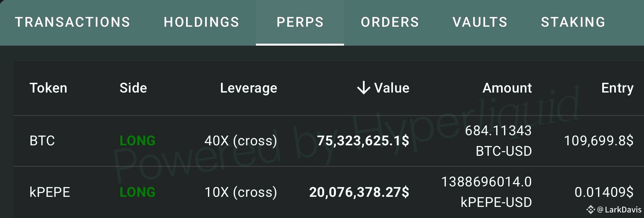Sort by Amount column header
Screen dimensions: 644x218
[x=507, y=88]
